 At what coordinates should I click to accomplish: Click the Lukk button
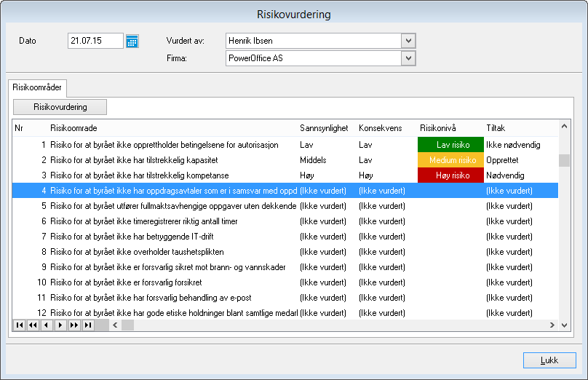tap(549, 360)
